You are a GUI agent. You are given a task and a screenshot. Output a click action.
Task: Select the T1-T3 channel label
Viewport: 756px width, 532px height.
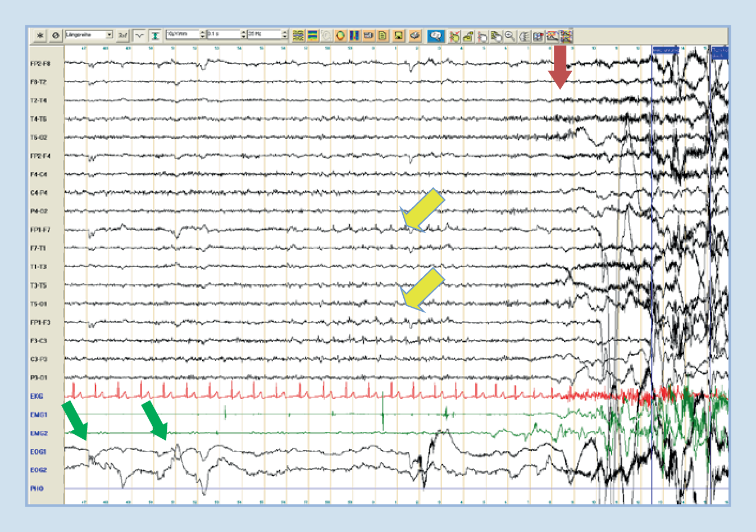point(38,267)
